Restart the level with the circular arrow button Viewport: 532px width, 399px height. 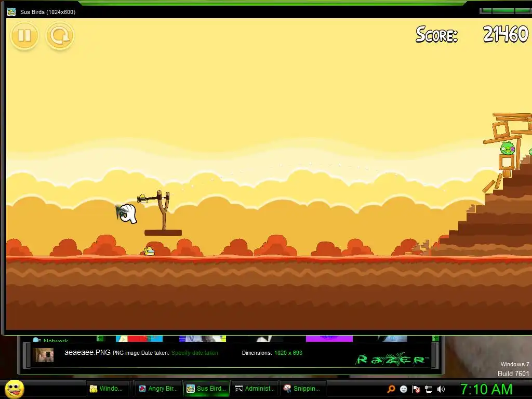point(60,35)
